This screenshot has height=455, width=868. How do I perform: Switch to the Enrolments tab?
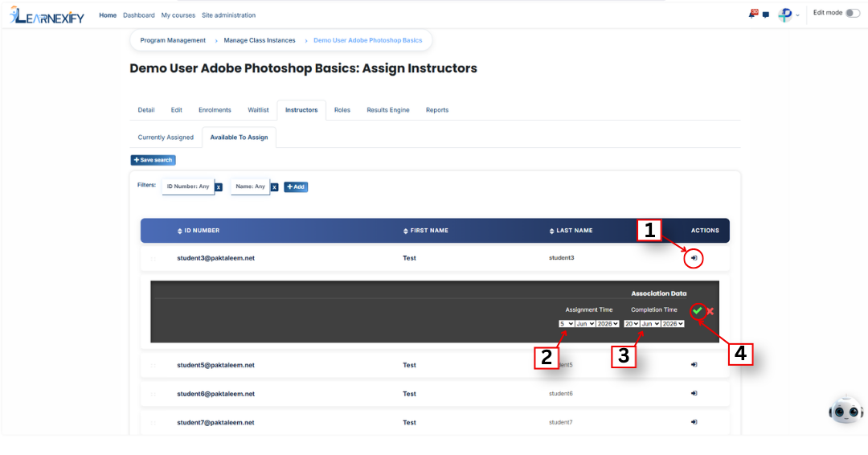[x=215, y=110]
